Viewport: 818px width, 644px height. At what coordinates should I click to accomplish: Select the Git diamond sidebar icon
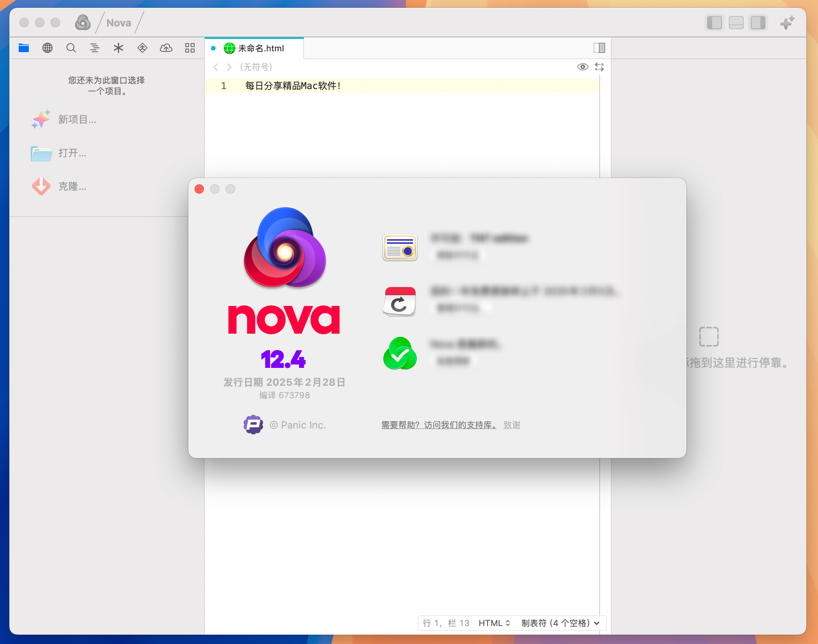click(x=142, y=48)
